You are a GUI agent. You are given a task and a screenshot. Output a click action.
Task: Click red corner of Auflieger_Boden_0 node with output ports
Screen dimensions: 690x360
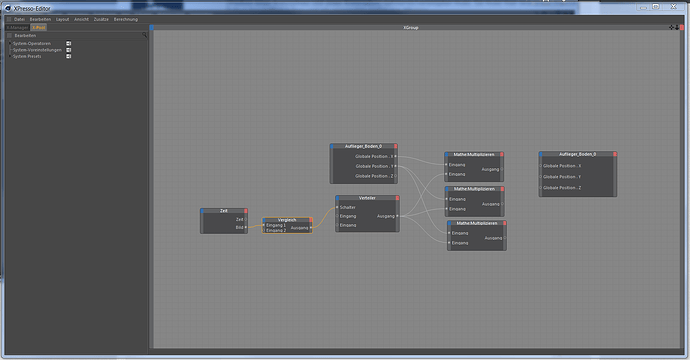(396, 146)
